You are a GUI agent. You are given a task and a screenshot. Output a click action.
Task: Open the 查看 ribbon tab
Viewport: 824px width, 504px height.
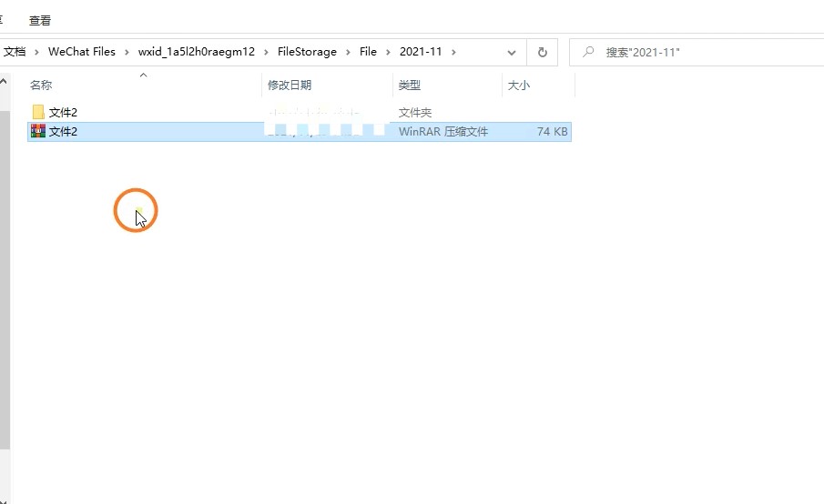40,20
